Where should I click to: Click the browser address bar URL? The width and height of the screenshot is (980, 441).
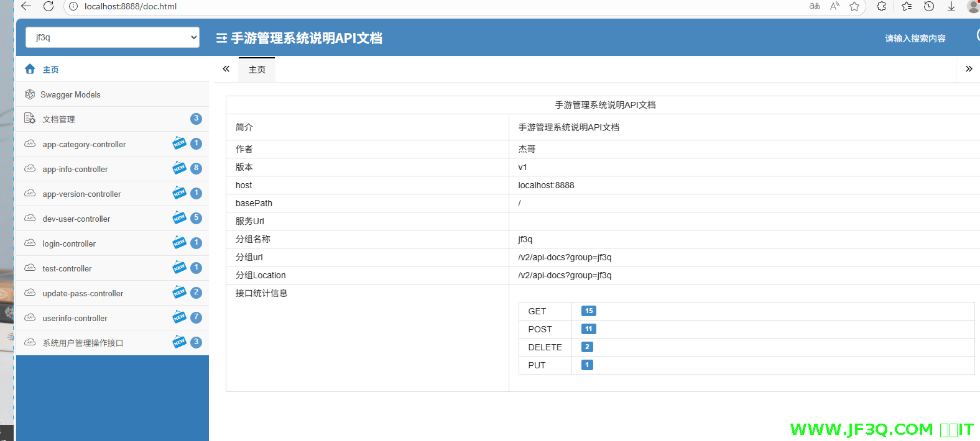pyautogui.click(x=131, y=6)
